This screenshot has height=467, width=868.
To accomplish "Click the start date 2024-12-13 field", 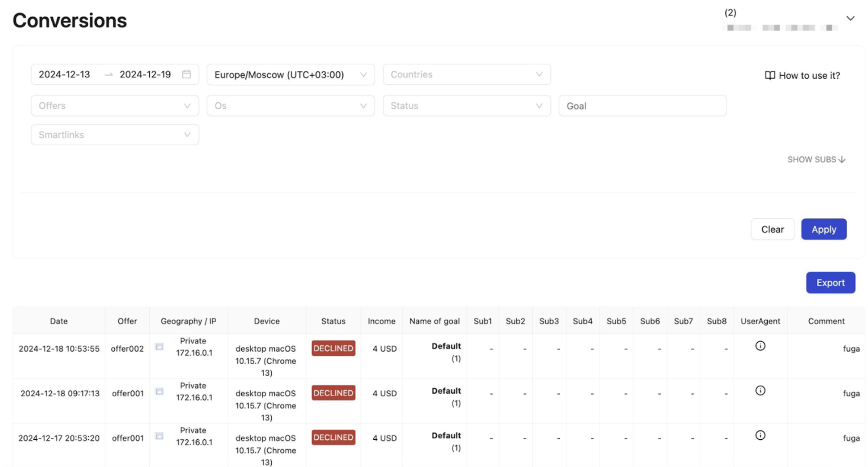I will (65, 75).
